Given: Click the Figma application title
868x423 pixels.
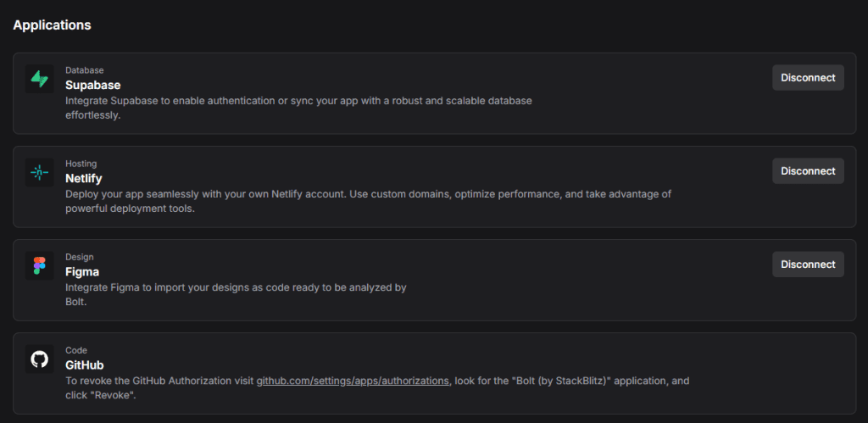Looking at the screenshot, I should tap(82, 271).
